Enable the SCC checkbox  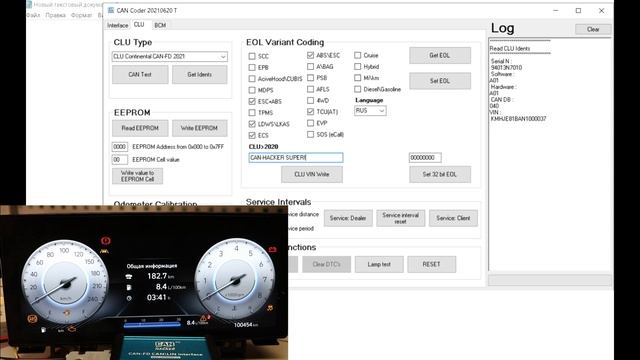tap(252, 56)
